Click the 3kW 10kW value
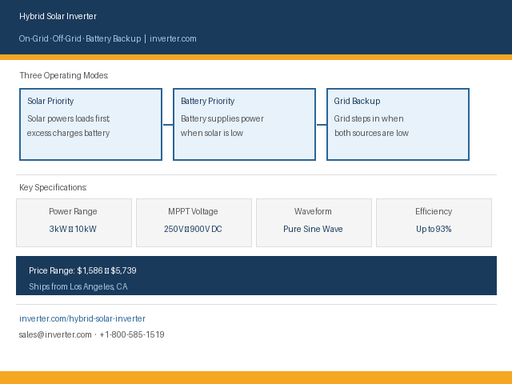This screenshot has height=384, width=512. click(x=73, y=229)
